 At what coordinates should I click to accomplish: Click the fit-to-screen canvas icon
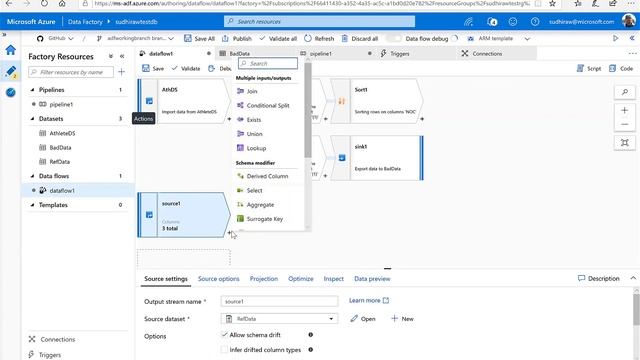click(624, 142)
